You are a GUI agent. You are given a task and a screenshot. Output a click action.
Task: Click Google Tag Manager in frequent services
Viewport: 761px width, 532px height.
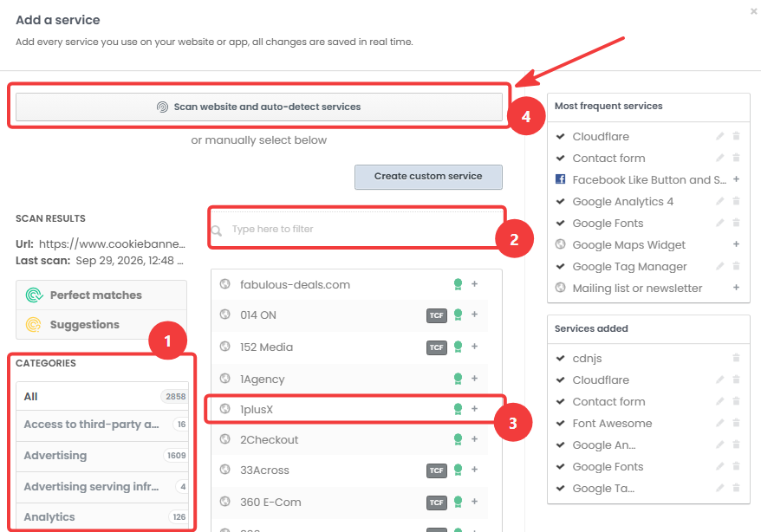629,267
